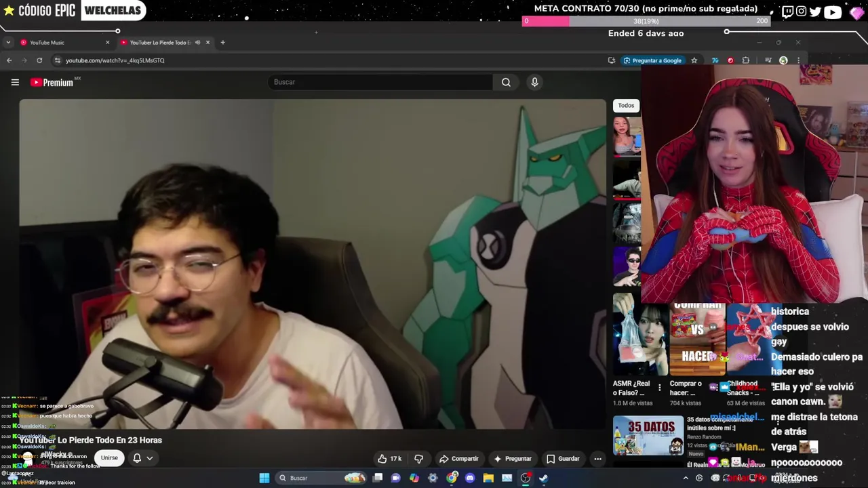Viewport: 868px width, 488px height.
Task: Open the red circular extension icon
Action: coord(730,60)
